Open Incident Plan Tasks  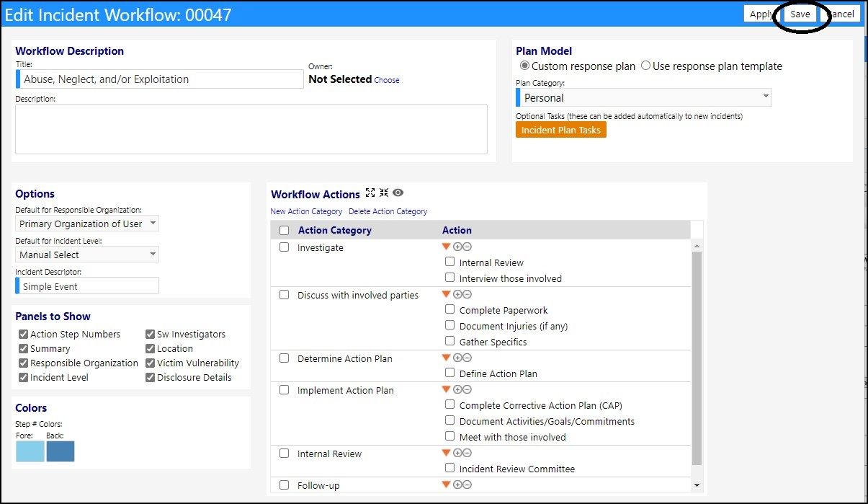(x=561, y=130)
